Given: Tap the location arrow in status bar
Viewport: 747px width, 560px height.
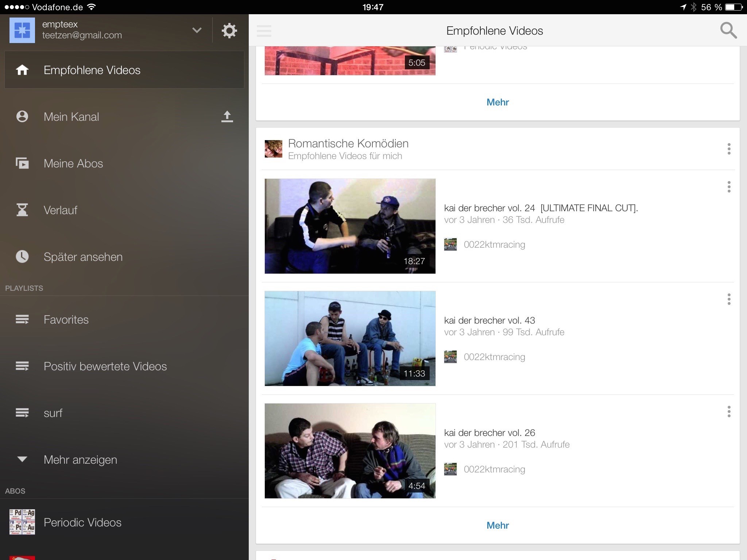Looking at the screenshot, I should (683, 7).
